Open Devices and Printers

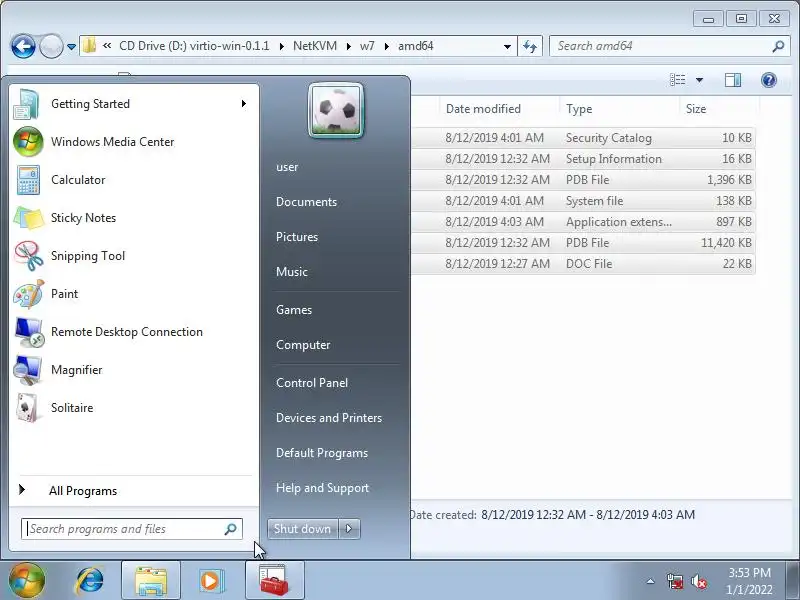point(329,418)
